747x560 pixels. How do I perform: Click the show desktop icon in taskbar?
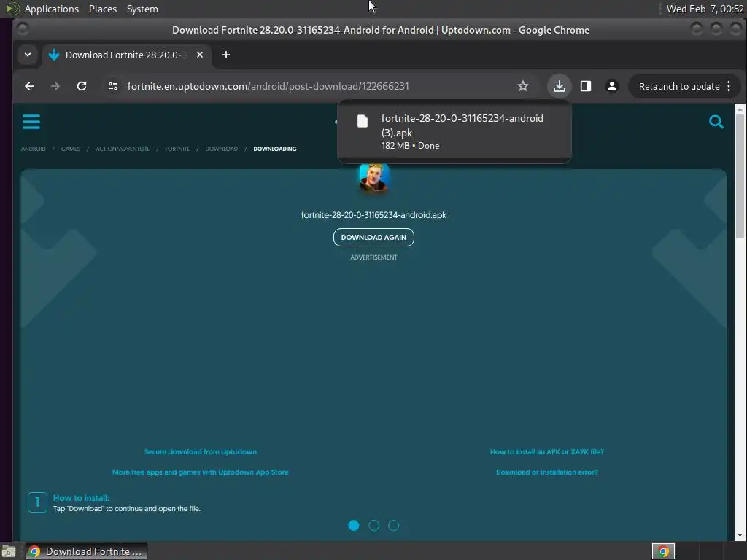[x=8, y=552]
